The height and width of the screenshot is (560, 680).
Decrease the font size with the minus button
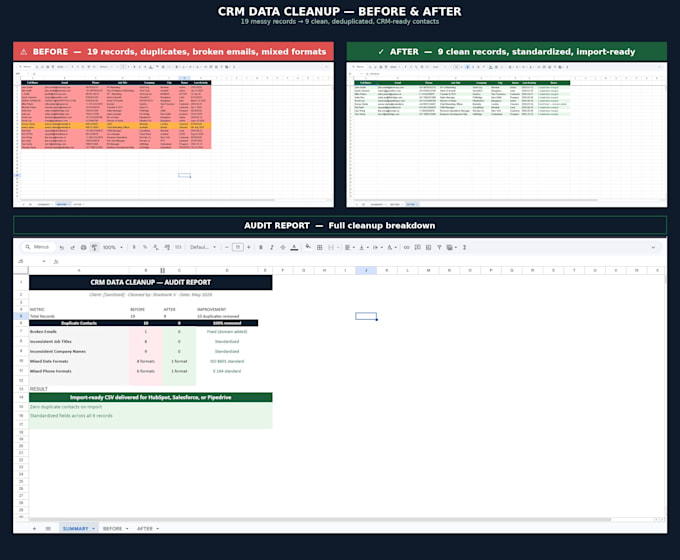226,247
